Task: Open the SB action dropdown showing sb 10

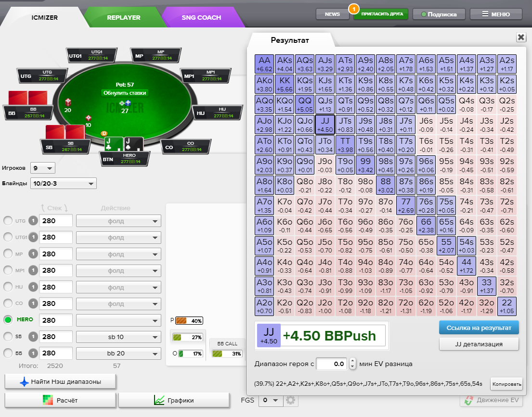Action: click(118, 337)
